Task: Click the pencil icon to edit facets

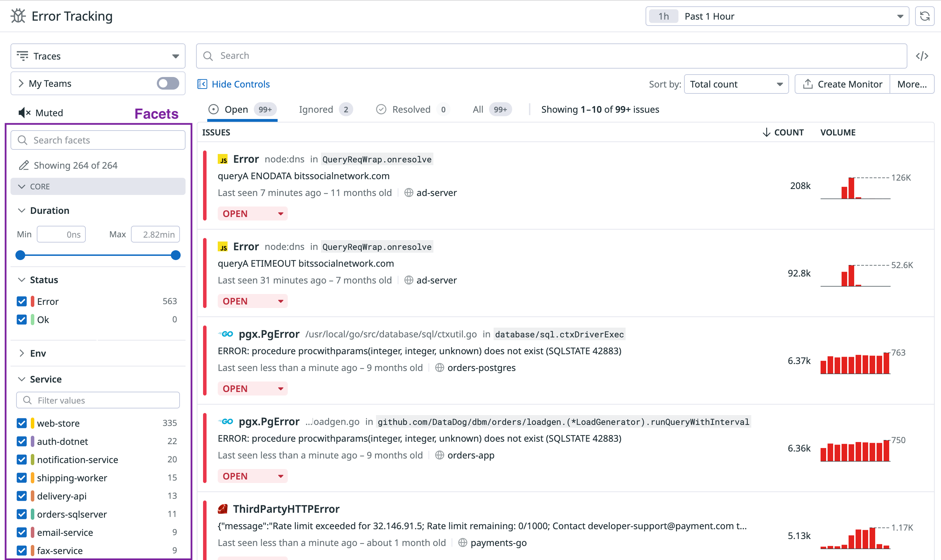Action: coord(24,165)
